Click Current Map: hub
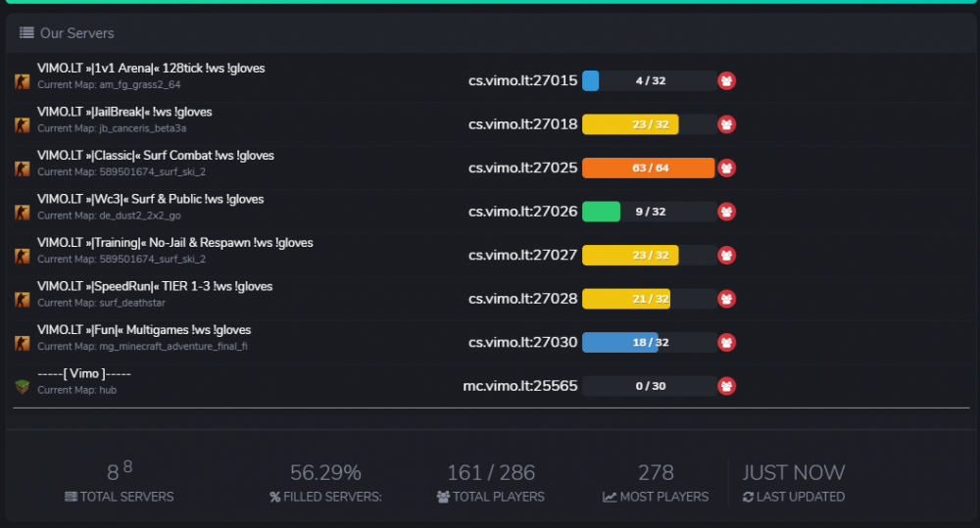 [76, 390]
